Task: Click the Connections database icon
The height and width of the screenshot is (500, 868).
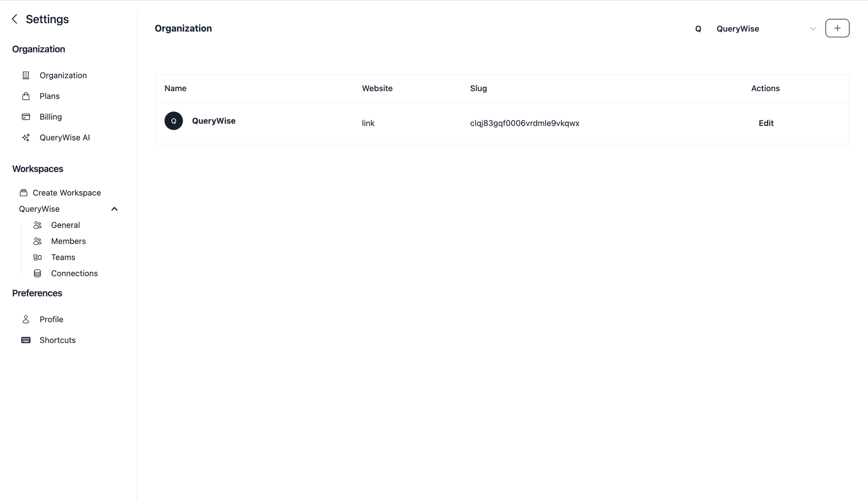Action: point(37,274)
